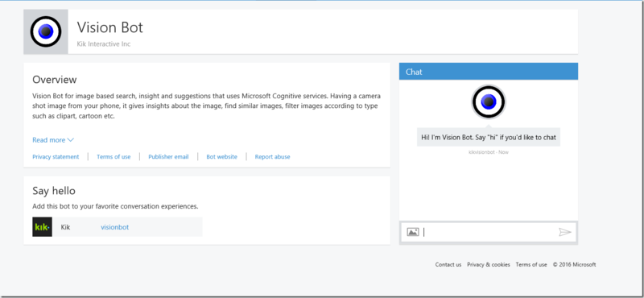Click the © 2016 Microsoft text
Image resolution: width=644 pixels, height=298 pixels.
click(574, 265)
